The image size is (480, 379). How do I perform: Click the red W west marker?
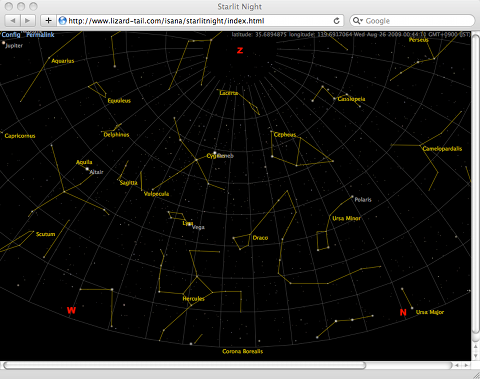71,310
